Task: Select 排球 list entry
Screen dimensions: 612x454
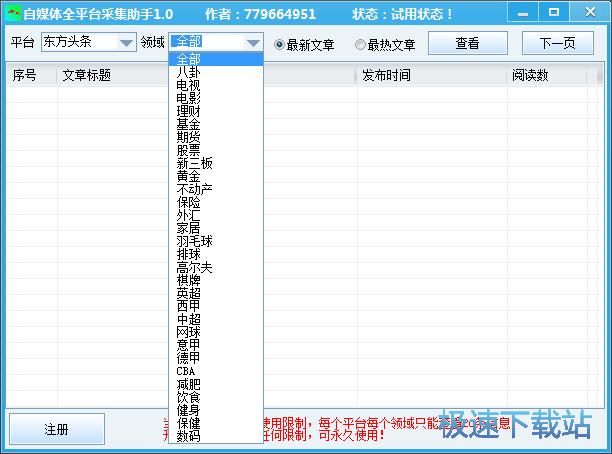Action: pyautogui.click(x=216, y=254)
